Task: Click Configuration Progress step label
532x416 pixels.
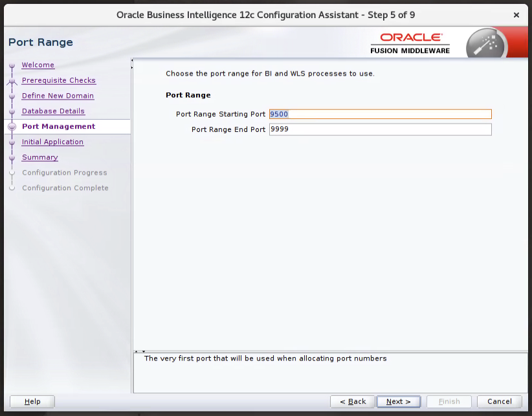Action: (x=65, y=173)
